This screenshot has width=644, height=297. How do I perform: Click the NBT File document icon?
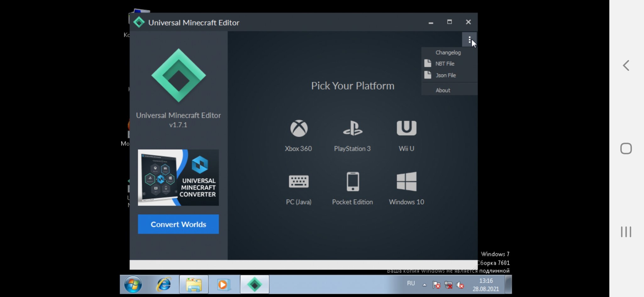pos(428,63)
